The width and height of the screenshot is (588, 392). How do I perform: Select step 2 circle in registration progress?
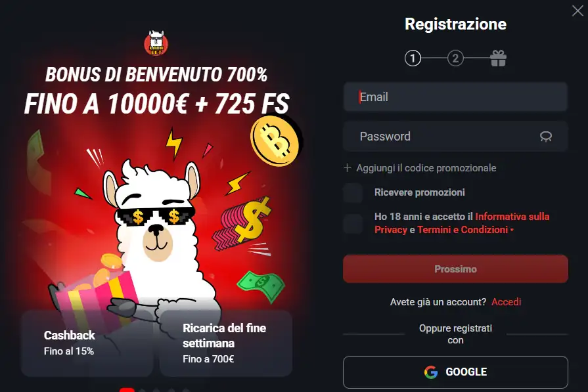coord(455,58)
